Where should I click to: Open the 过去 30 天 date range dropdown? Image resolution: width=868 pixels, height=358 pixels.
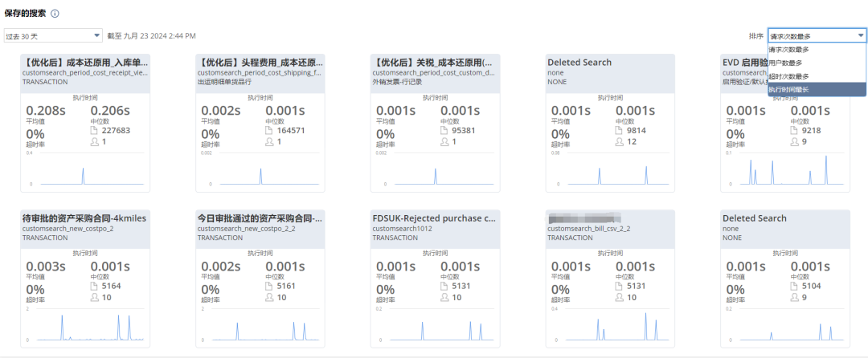pos(52,36)
